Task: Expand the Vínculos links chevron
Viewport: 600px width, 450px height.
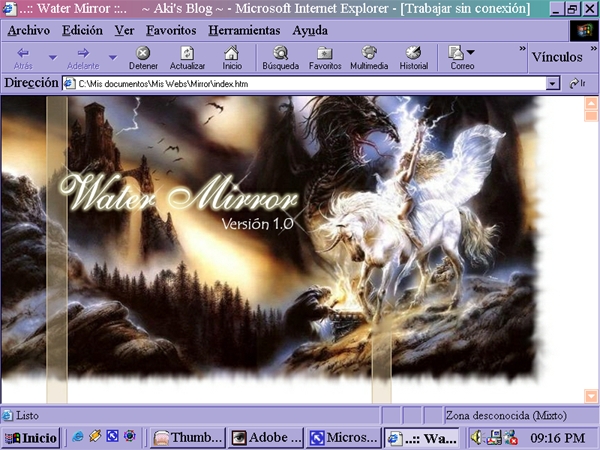Action: tap(593, 49)
